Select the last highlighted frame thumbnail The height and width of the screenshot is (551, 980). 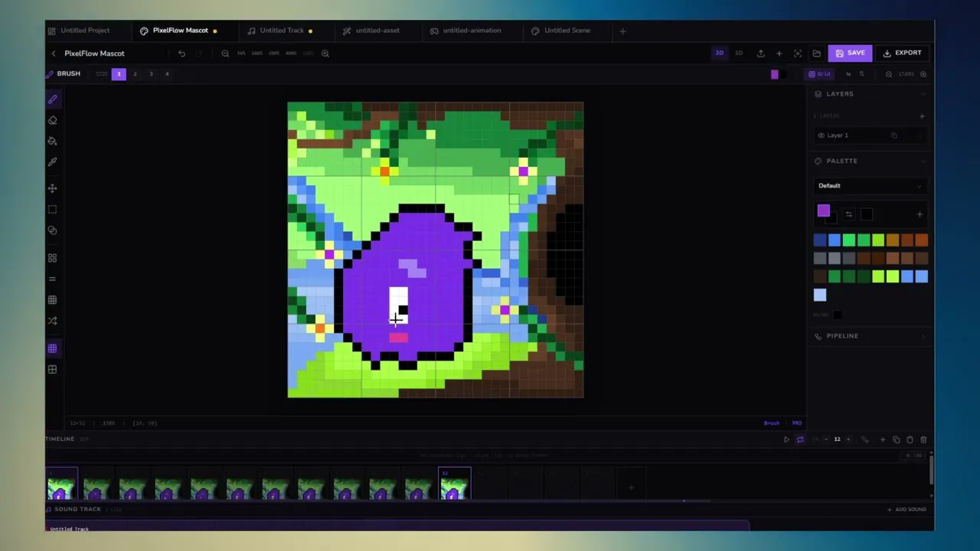pos(454,484)
